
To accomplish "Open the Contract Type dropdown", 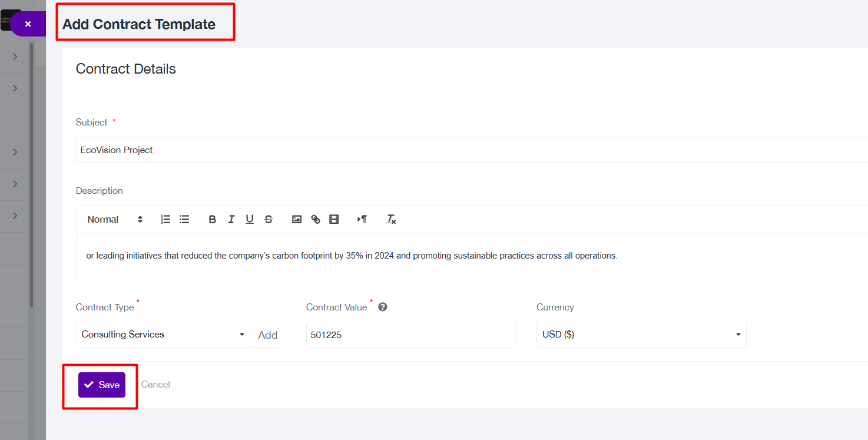I will pyautogui.click(x=163, y=334).
